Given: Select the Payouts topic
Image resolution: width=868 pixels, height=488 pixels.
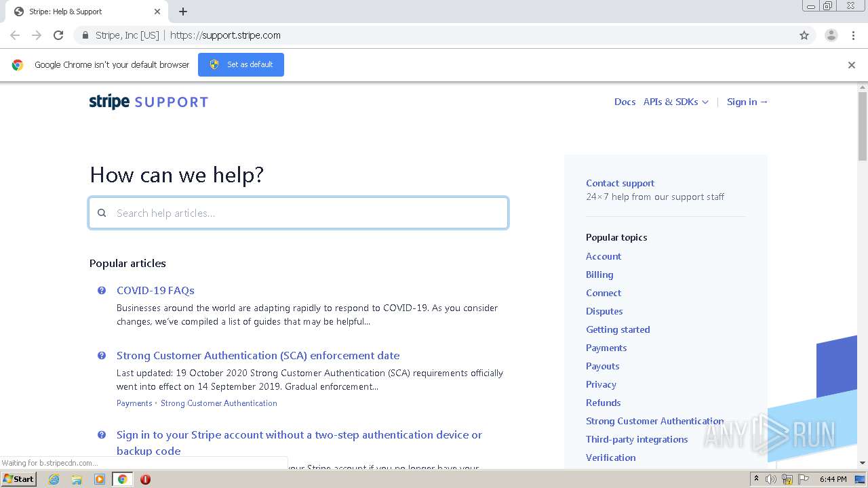Looking at the screenshot, I should (x=603, y=366).
